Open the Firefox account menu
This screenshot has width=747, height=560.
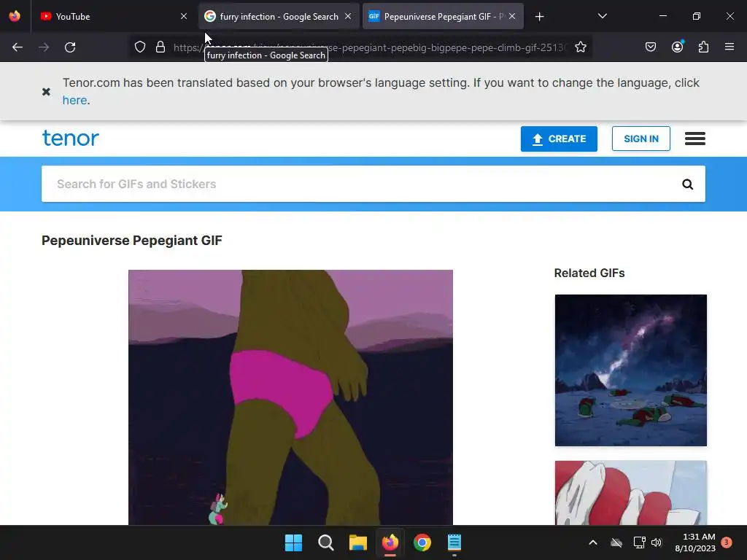[x=677, y=47]
